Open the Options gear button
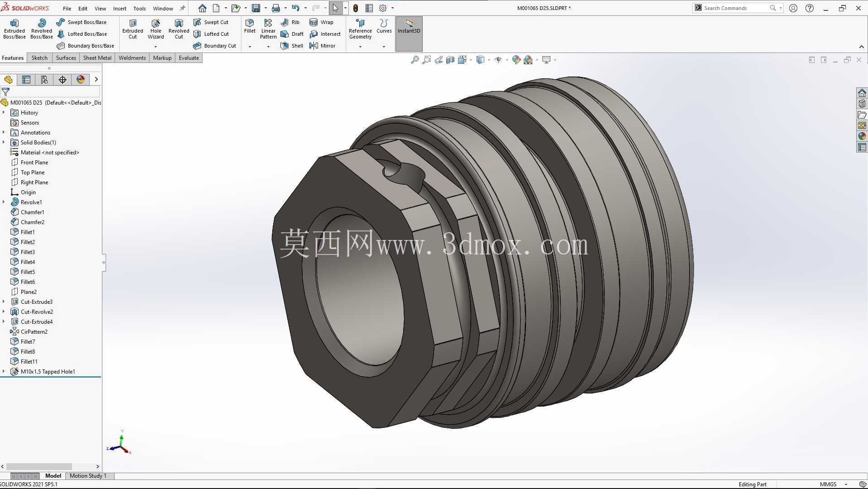868x489 pixels. 383,8
